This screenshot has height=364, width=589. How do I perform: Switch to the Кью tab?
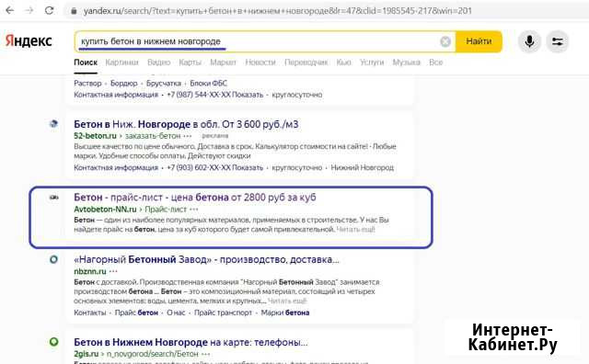click(x=343, y=63)
